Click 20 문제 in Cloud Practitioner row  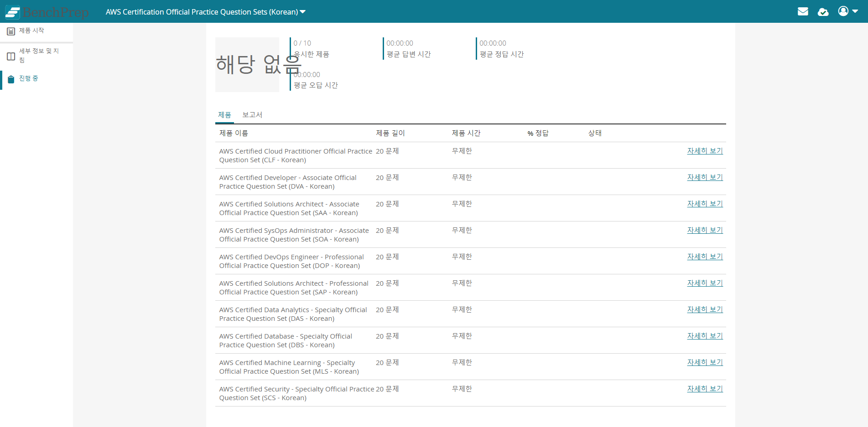point(387,151)
